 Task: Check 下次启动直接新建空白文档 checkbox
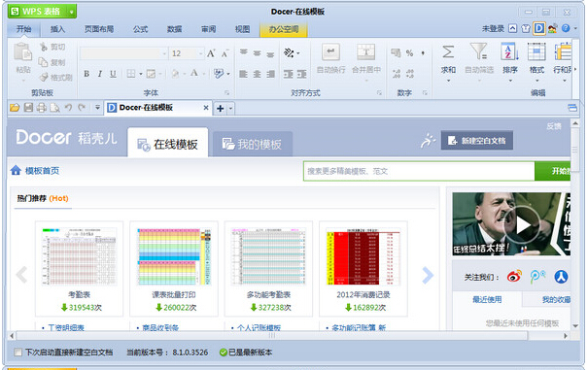pyautogui.click(x=17, y=353)
